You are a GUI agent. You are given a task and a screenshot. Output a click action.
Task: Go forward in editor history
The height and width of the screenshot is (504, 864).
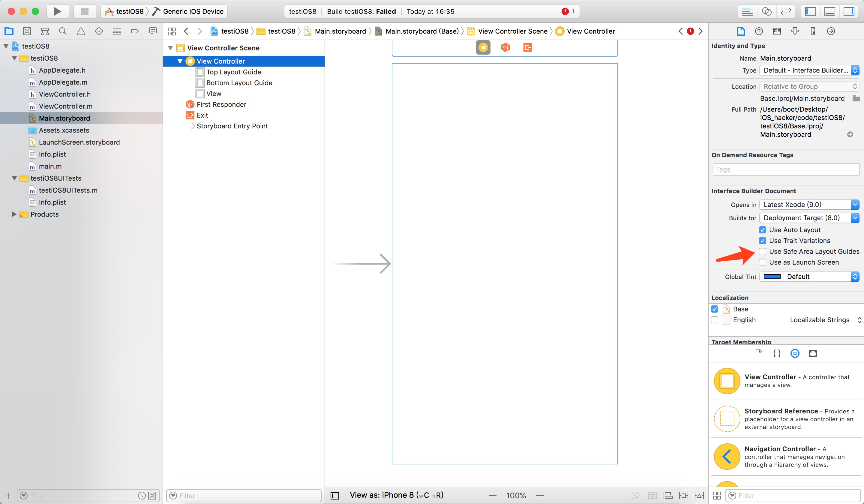pos(199,31)
